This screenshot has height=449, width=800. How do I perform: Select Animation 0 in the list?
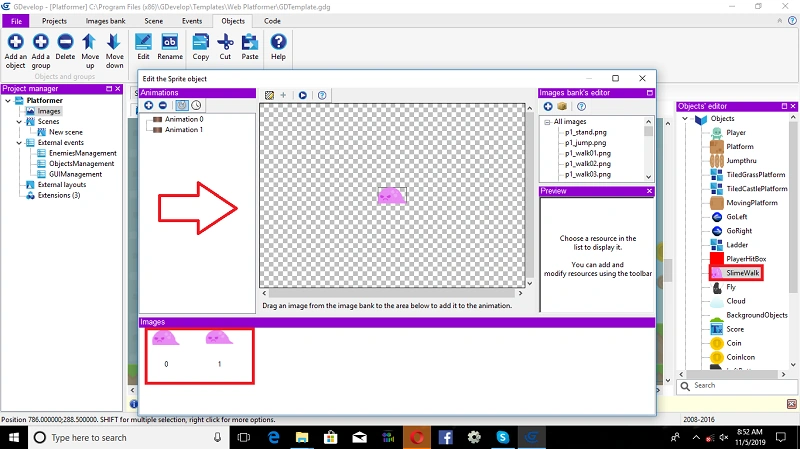click(184, 119)
